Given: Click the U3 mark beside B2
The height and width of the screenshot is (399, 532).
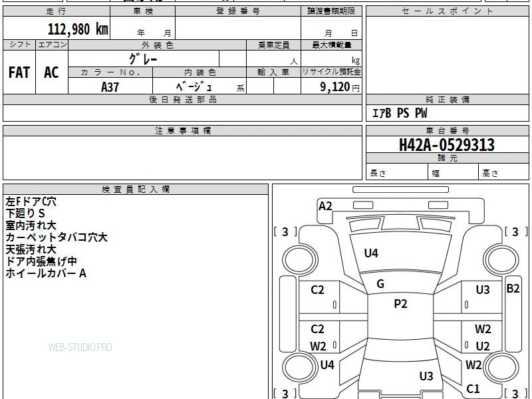Looking at the screenshot, I should [x=483, y=290].
